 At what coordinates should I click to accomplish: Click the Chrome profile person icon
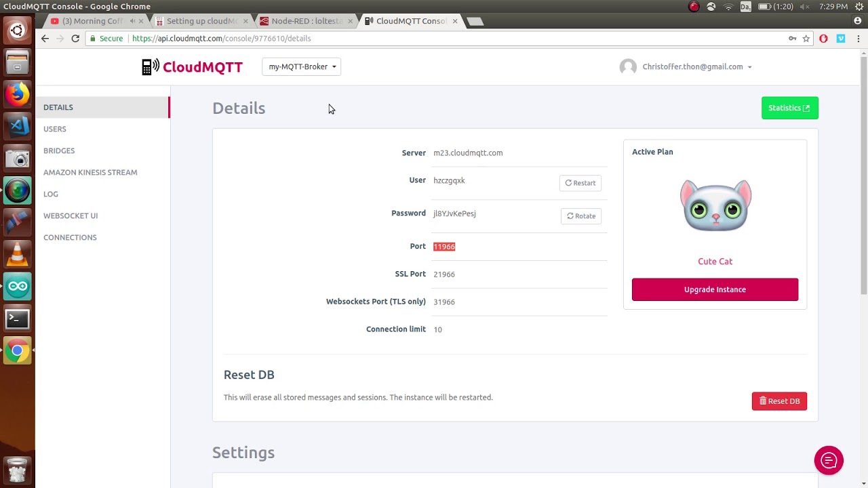(x=858, y=21)
